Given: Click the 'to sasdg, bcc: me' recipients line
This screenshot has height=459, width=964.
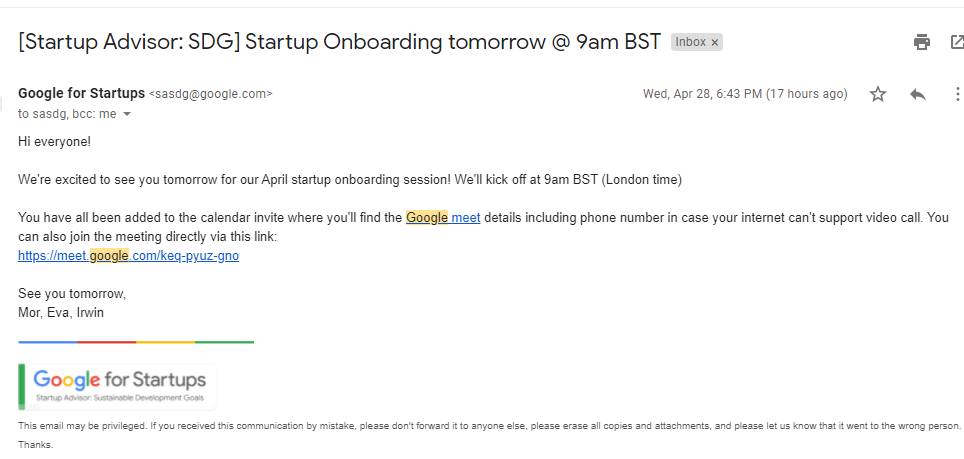Looking at the screenshot, I should pos(67,114).
